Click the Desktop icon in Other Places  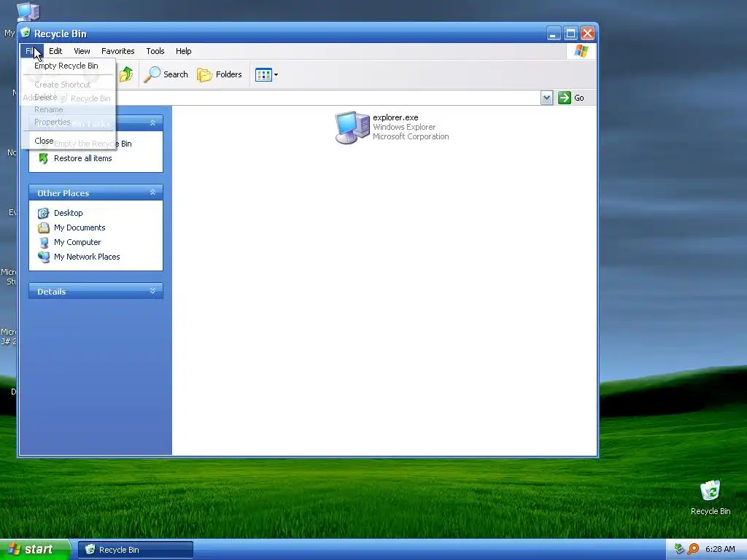pos(43,213)
